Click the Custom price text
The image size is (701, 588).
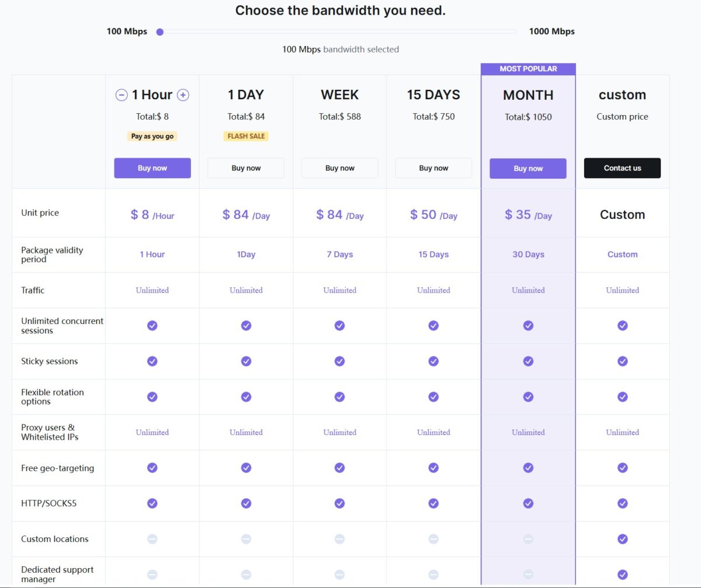coord(622,117)
